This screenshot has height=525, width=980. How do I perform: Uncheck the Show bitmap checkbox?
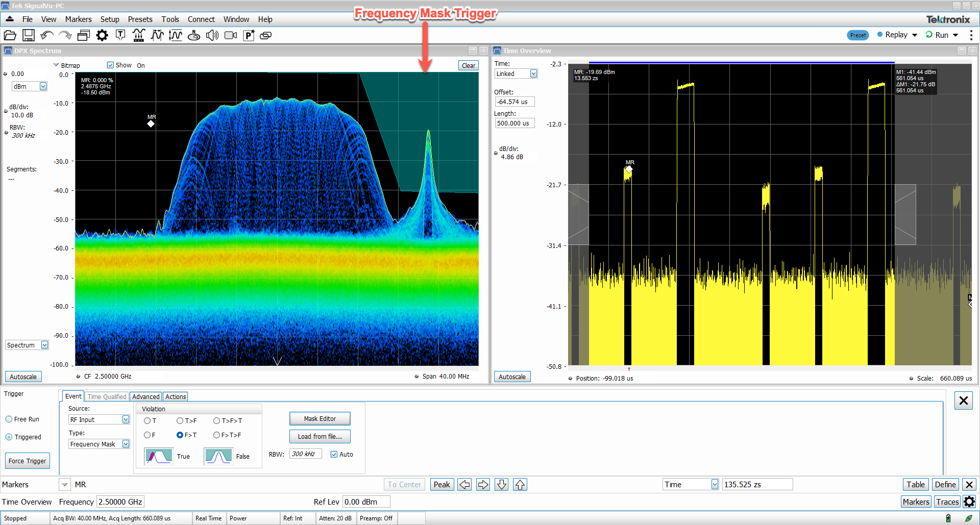[x=110, y=65]
